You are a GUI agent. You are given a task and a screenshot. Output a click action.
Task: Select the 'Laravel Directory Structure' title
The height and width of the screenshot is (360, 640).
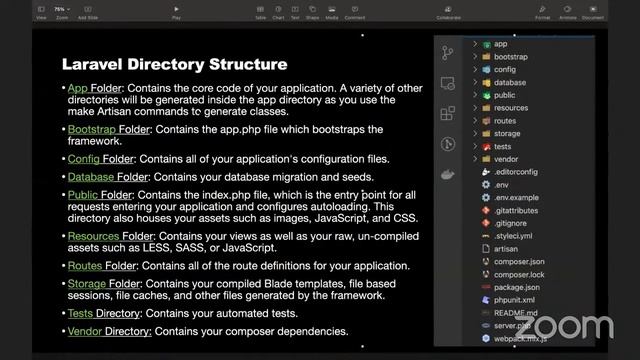[175, 64]
